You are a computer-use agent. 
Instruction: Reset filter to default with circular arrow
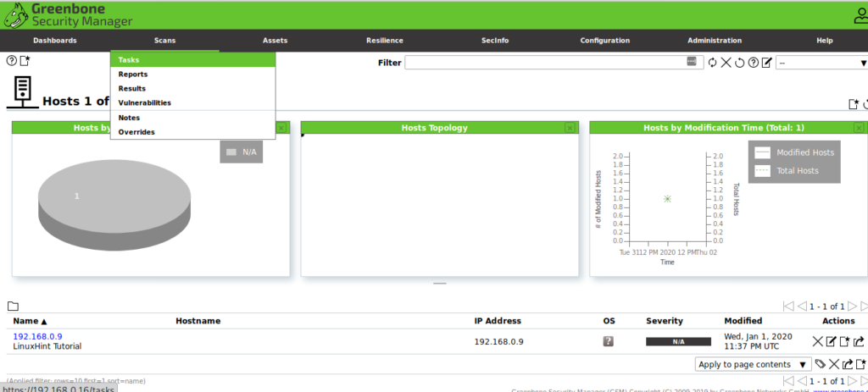[x=739, y=63]
